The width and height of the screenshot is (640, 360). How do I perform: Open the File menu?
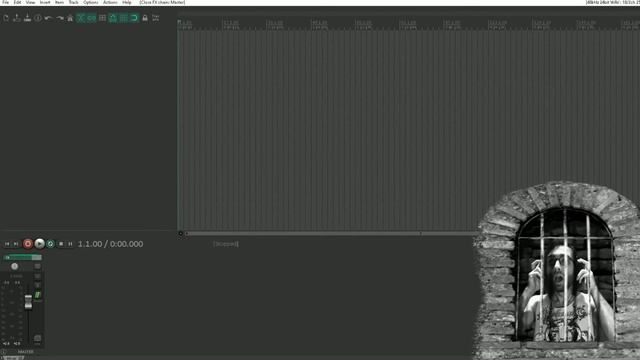pyautogui.click(x=6, y=2)
